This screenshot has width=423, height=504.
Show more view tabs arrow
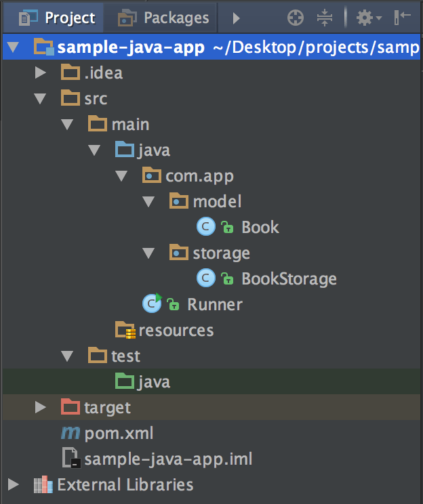coord(236,18)
